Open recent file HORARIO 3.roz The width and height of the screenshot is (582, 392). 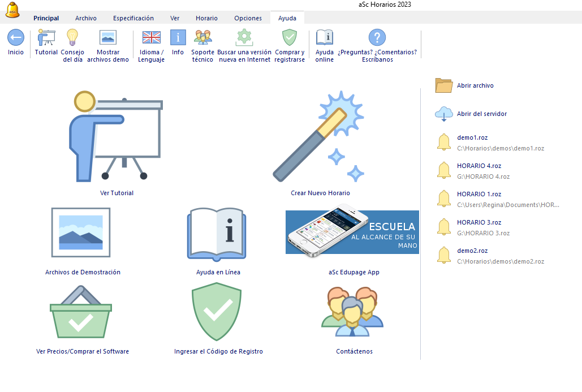pos(479,222)
